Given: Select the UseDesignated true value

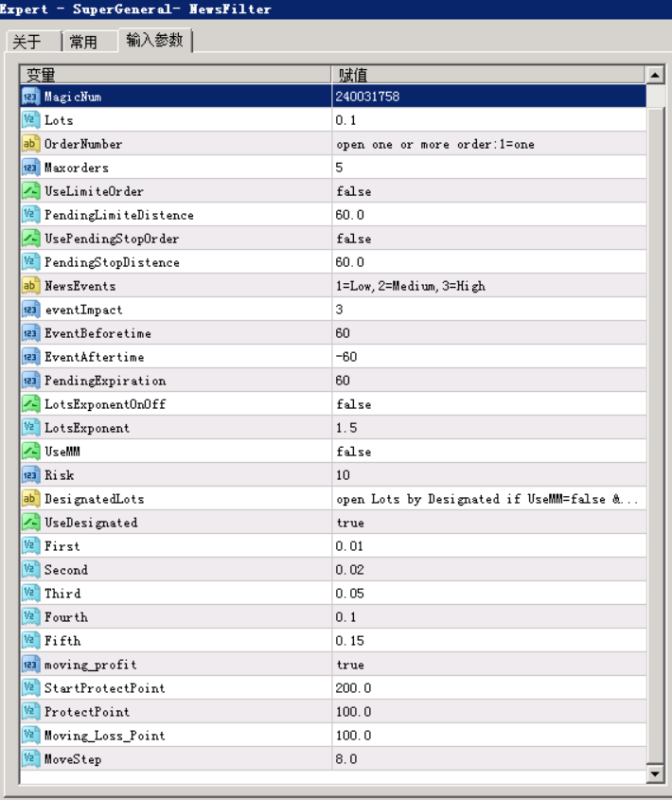Looking at the screenshot, I should pyautogui.click(x=350, y=523).
